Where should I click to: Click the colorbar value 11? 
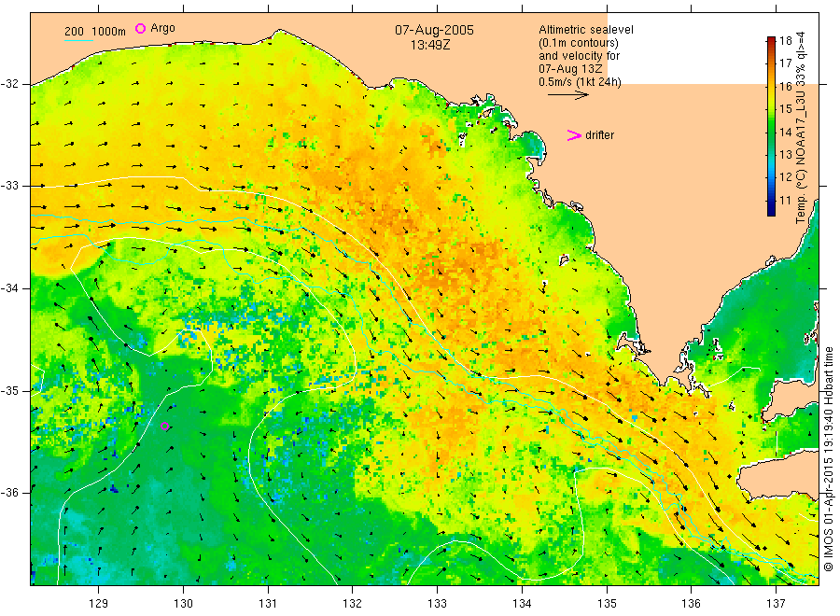click(785, 201)
